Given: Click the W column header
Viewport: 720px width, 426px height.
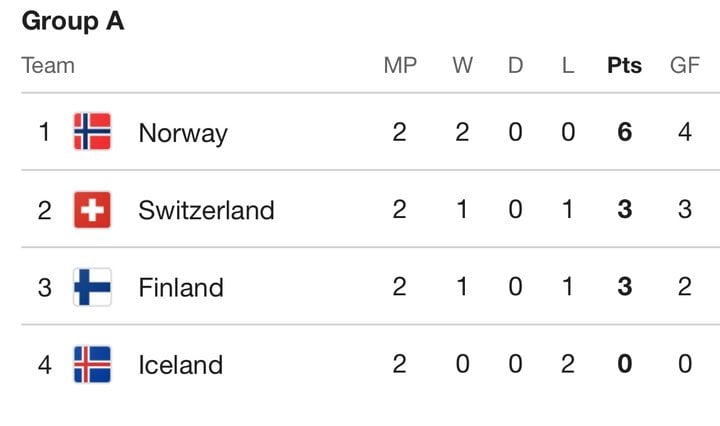Looking at the screenshot, I should 462,65.
